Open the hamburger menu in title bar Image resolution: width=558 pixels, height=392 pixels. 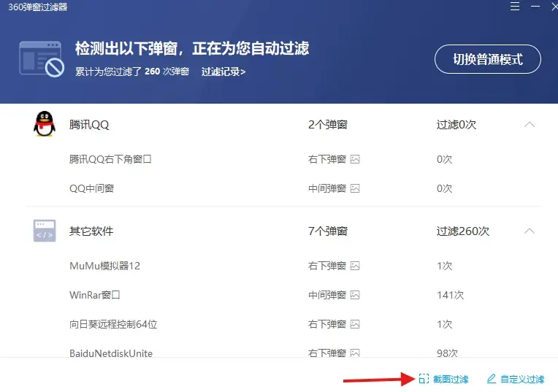[x=515, y=7]
